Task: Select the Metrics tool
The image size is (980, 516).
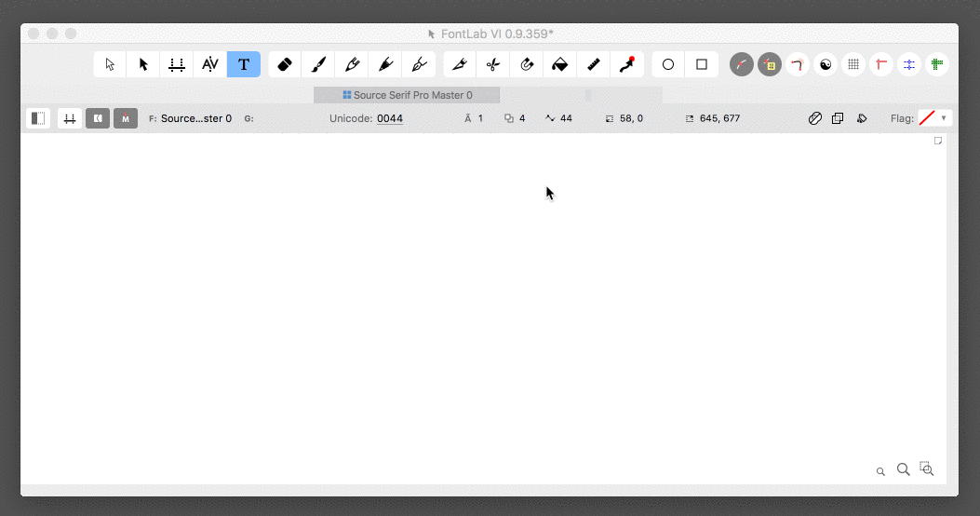Action: (x=177, y=64)
